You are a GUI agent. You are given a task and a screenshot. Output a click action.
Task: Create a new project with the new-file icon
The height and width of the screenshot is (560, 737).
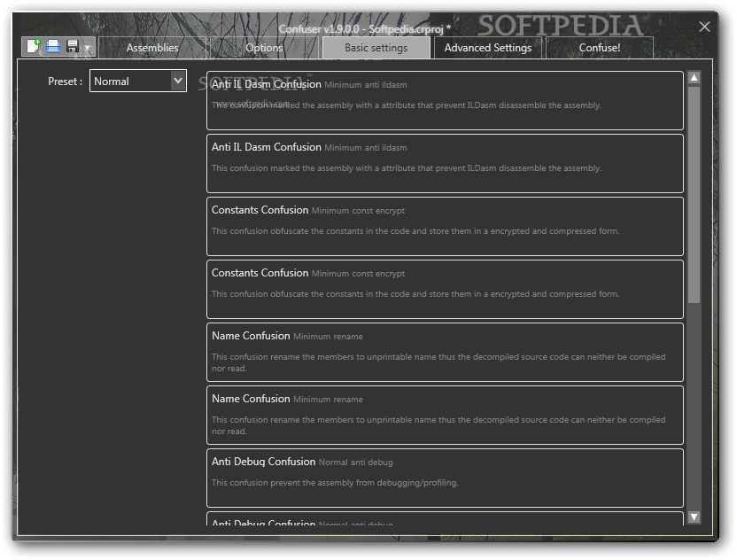[34, 46]
